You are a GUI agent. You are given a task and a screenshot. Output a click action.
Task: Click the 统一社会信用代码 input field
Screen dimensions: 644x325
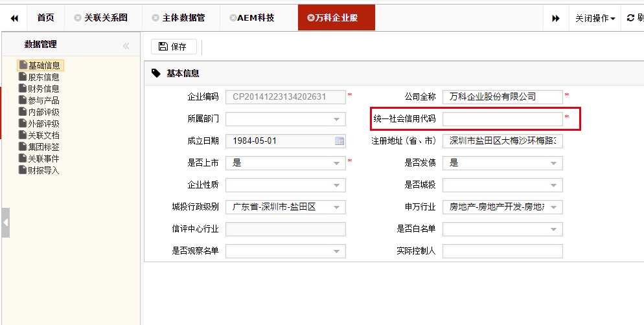click(503, 119)
